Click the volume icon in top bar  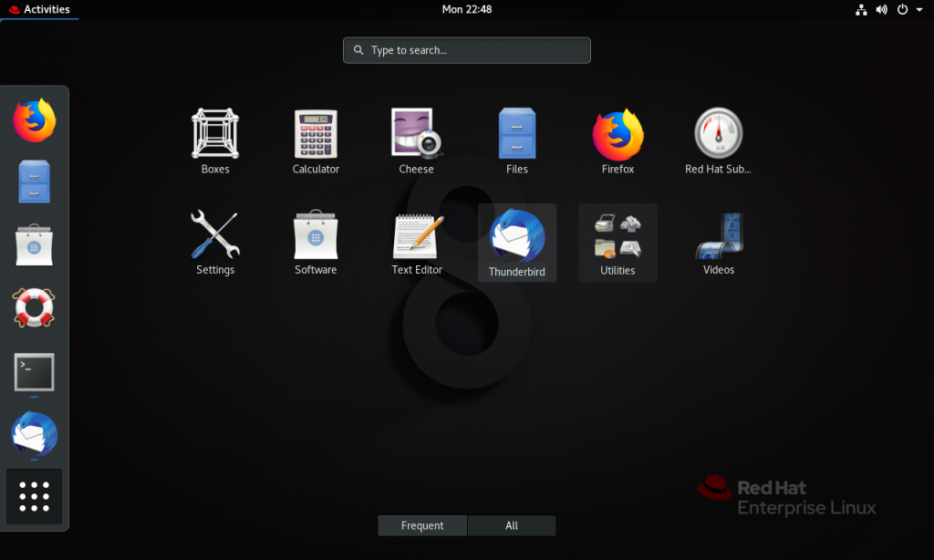(x=882, y=9)
